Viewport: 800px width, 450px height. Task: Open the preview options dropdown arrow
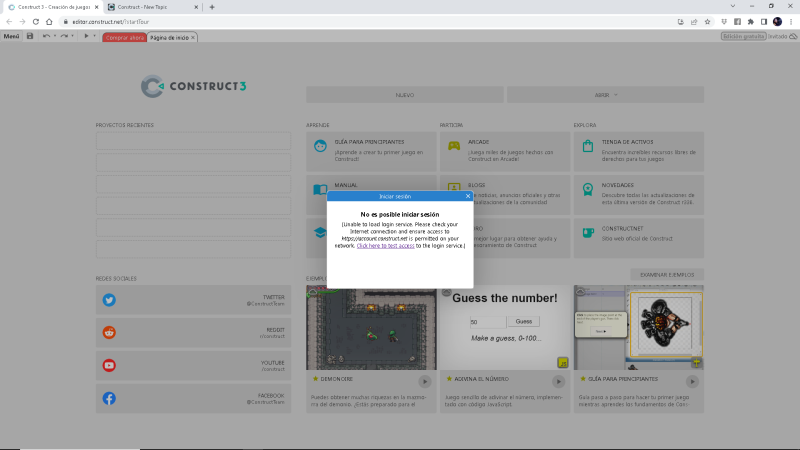94,36
